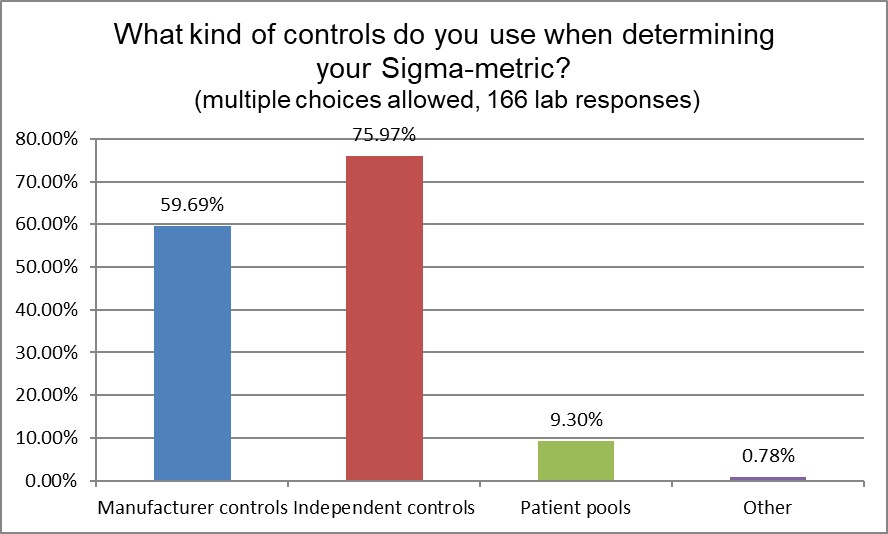Click the 80.00% y-axis label
Viewport: 888px width, 534px height.
click(x=46, y=140)
